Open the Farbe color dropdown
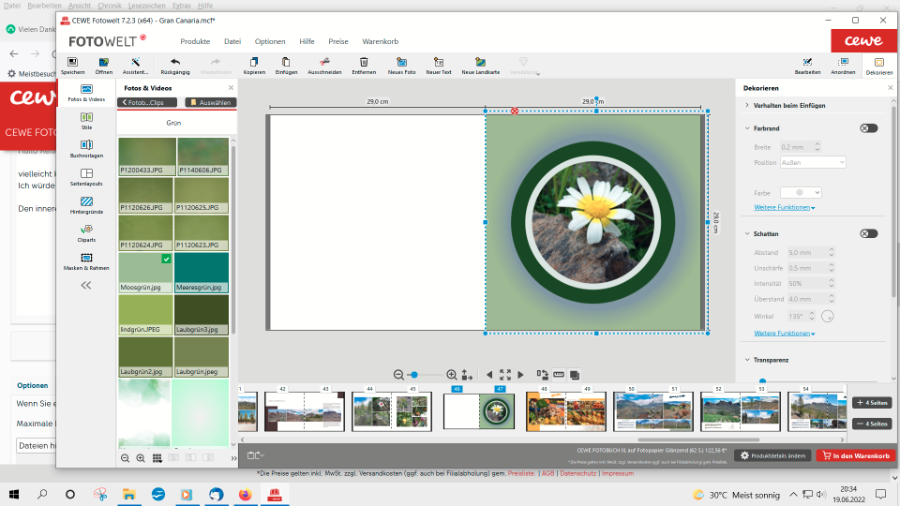This screenshot has height=506, width=900. tap(800, 192)
